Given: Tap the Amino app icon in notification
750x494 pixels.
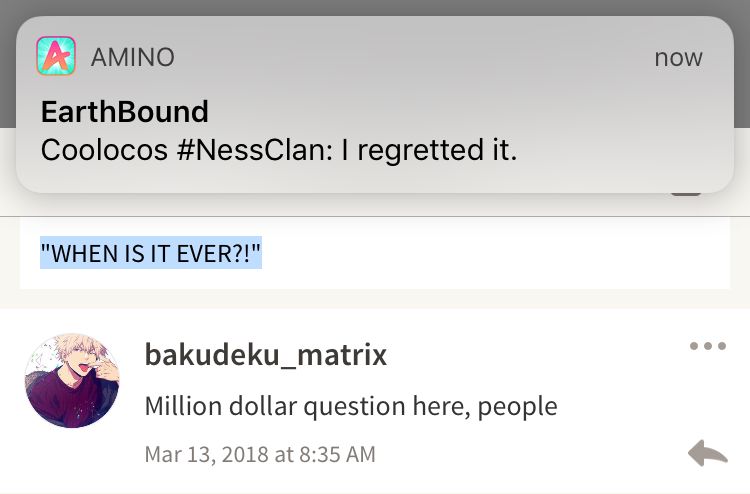Looking at the screenshot, I should [x=56, y=56].
